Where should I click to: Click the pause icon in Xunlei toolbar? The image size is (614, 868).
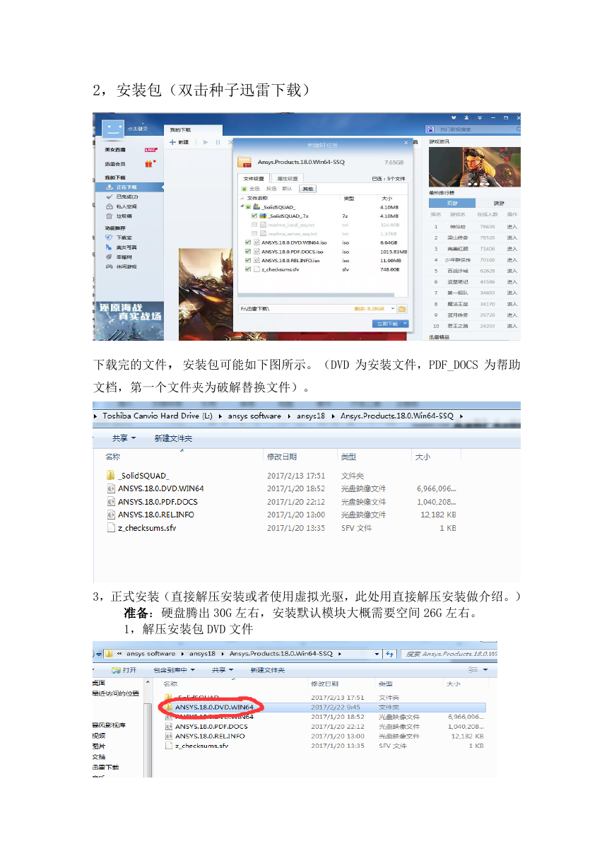tap(218, 142)
